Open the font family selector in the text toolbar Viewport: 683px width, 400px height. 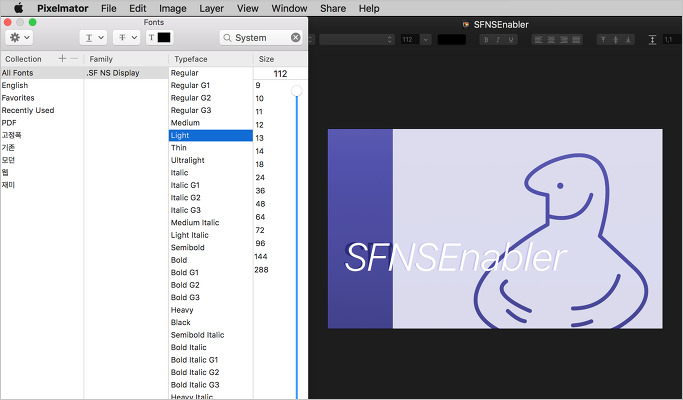point(357,40)
